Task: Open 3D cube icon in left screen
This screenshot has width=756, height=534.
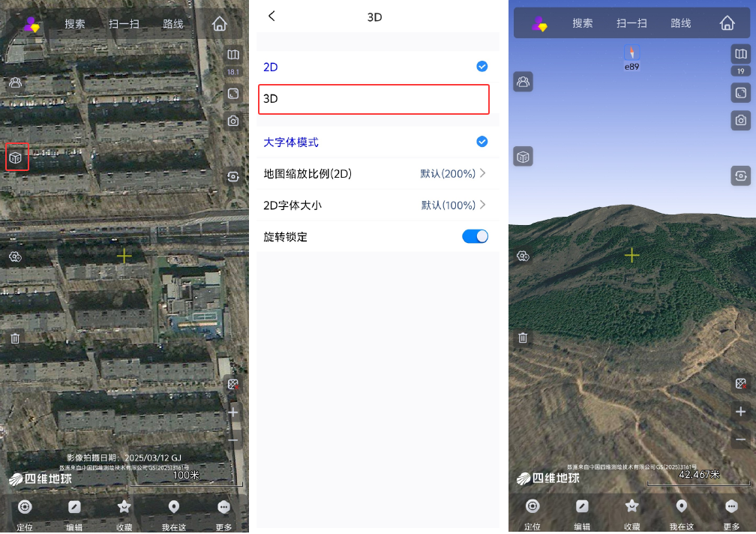Action: click(x=16, y=157)
